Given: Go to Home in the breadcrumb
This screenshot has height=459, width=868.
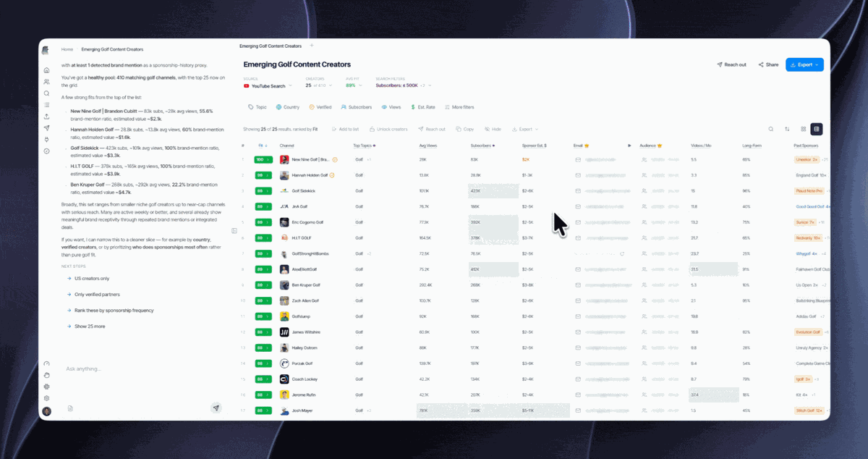Looking at the screenshot, I should pyautogui.click(x=67, y=49).
